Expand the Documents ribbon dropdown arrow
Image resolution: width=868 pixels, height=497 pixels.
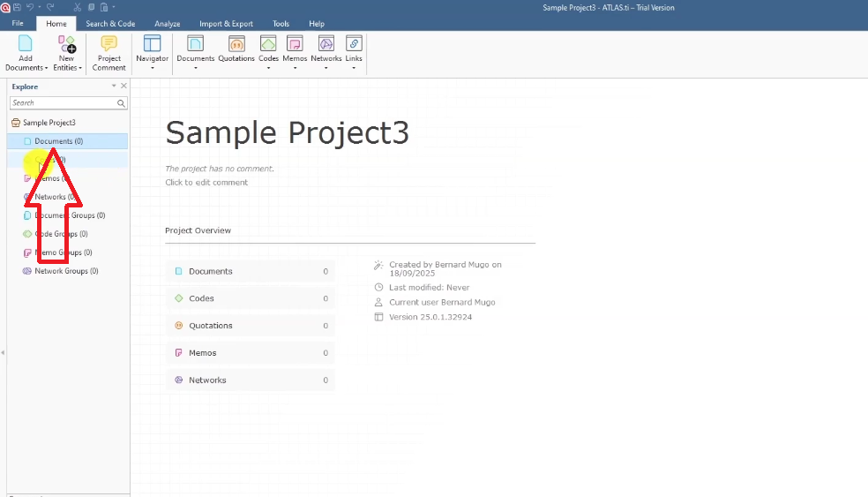(195, 68)
